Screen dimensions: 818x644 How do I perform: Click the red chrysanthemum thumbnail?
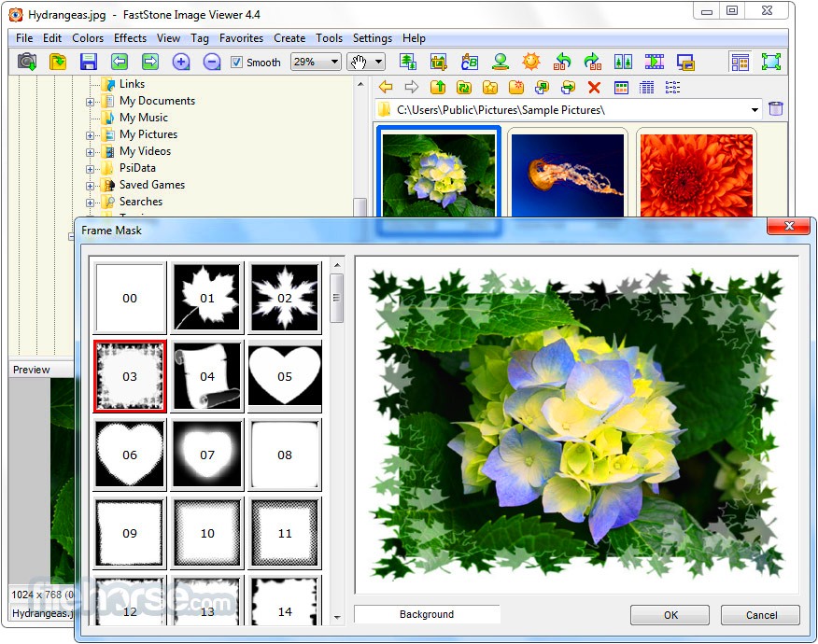point(697,175)
